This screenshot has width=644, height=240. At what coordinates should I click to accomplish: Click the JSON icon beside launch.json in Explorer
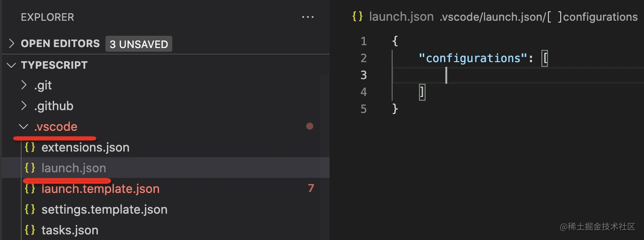click(30, 168)
